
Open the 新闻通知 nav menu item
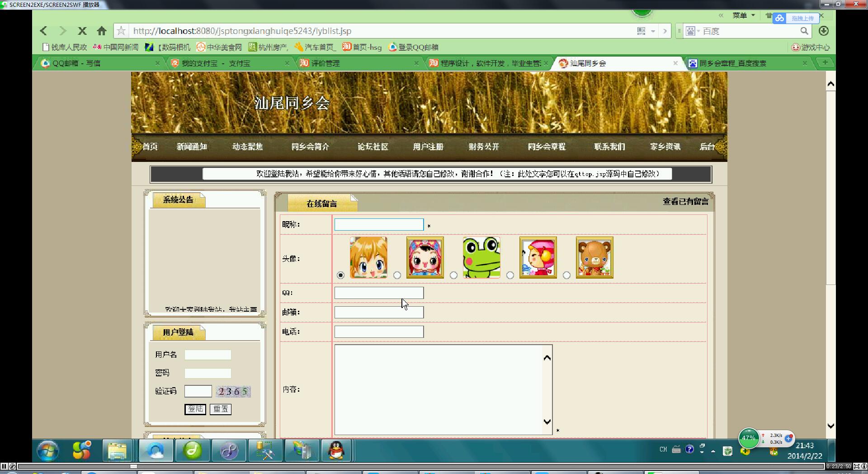click(x=192, y=147)
